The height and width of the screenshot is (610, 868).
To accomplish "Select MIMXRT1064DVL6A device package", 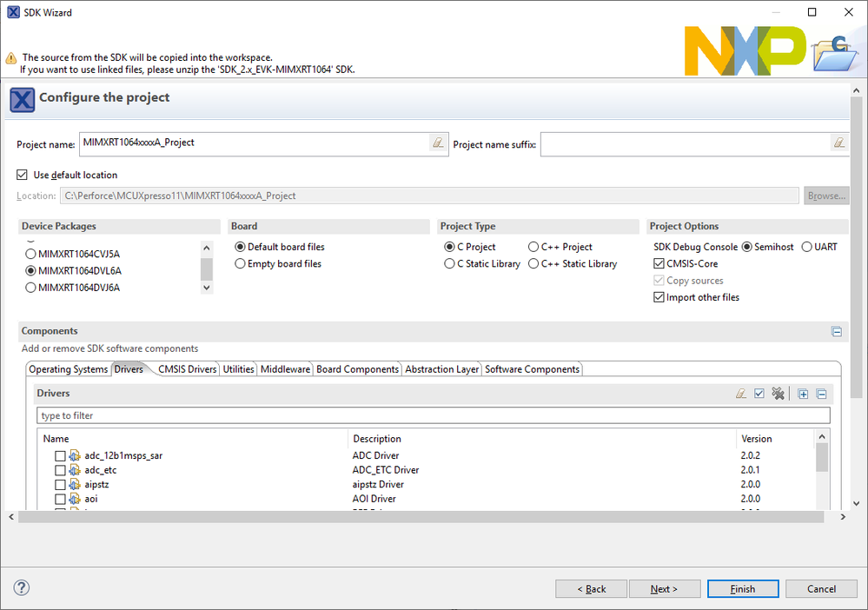I will [30, 271].
